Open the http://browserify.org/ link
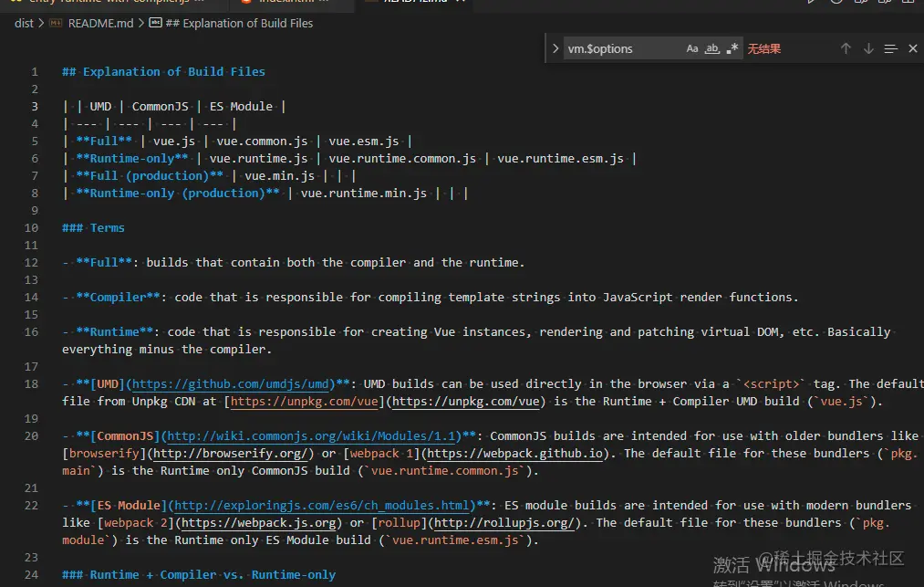The height and width of the screenshot is (587, 924). (x=231, y=453)
